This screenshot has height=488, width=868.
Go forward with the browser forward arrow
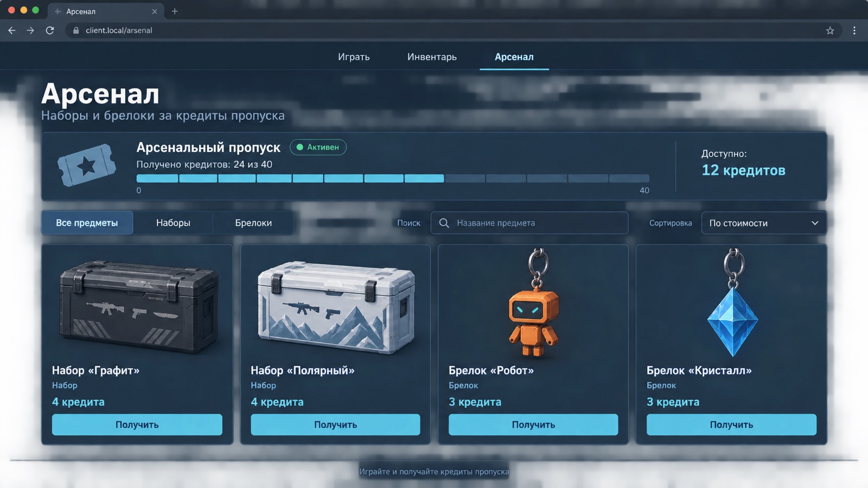(x=30, y=30)
